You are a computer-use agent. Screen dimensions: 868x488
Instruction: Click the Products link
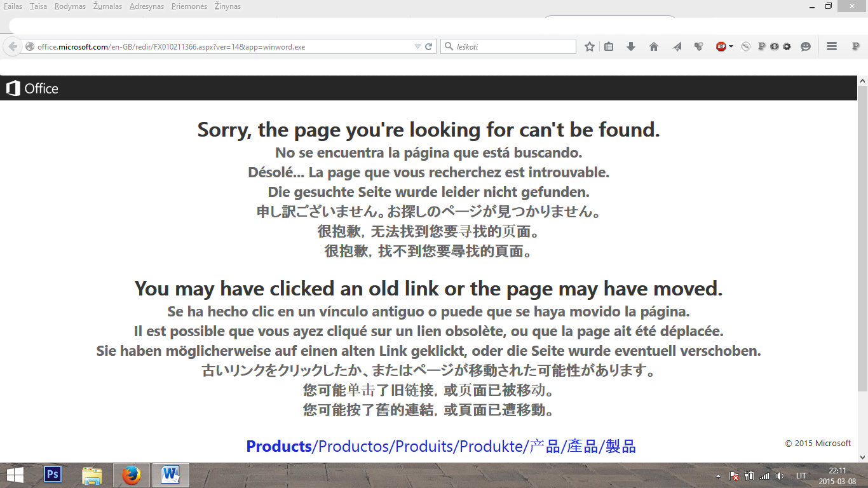click(279, 446)
